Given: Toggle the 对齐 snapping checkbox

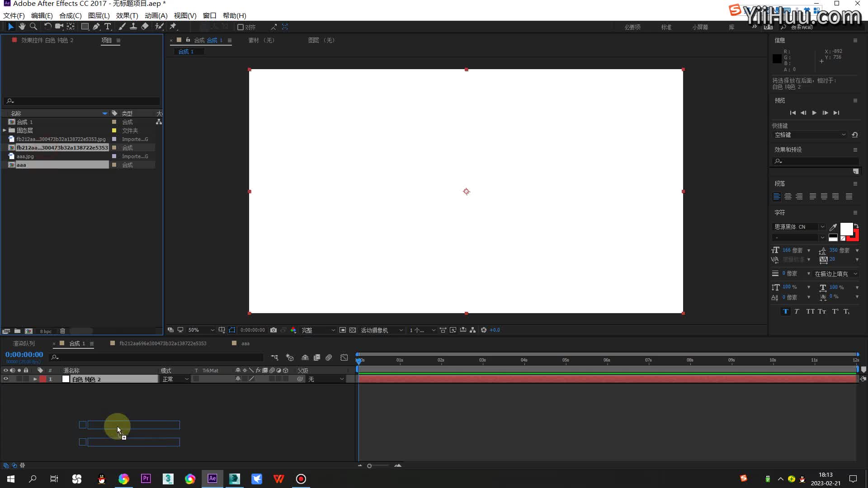Looking at the screenshot, I should pyautogui.click(x=241, y=27).
